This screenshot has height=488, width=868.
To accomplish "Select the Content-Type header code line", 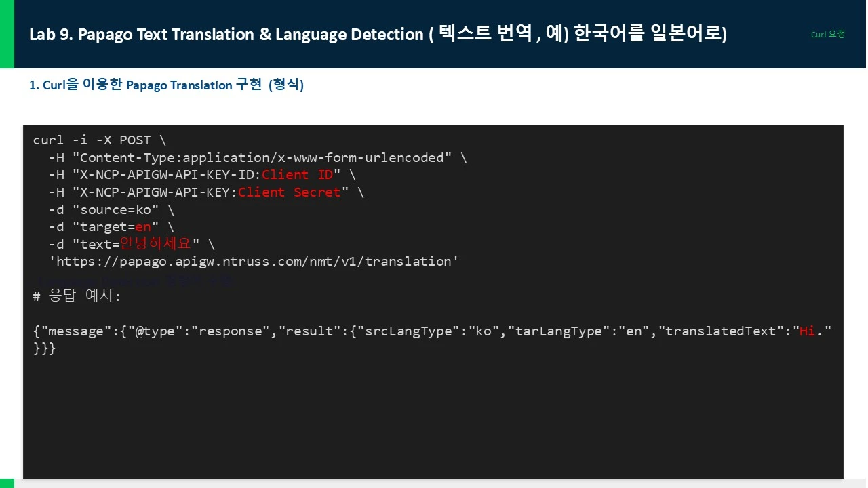I will [258, 158].
